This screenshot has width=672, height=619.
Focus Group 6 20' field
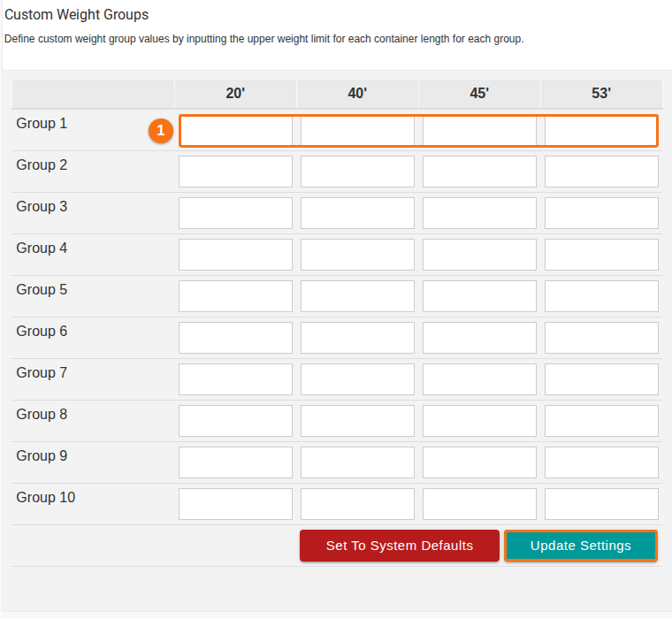click(x=236, y=338)
